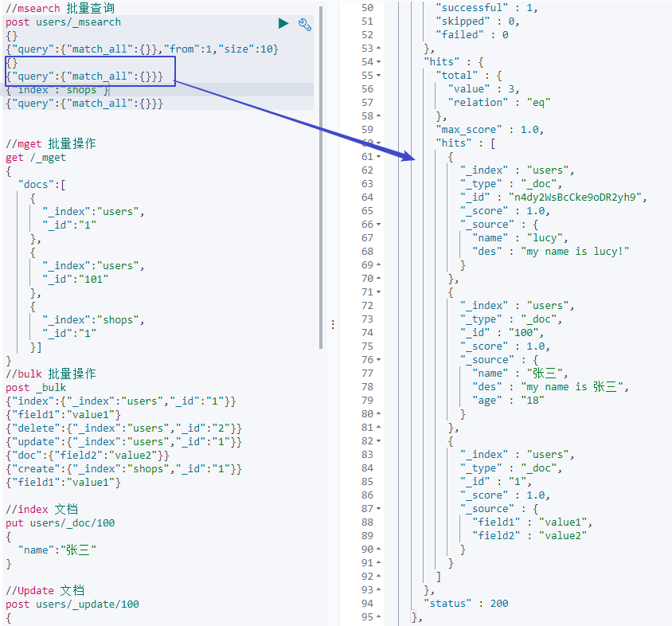Click the "des" : "my name is lucy!" line
672x626 pixels.
(x=551, y=252)
